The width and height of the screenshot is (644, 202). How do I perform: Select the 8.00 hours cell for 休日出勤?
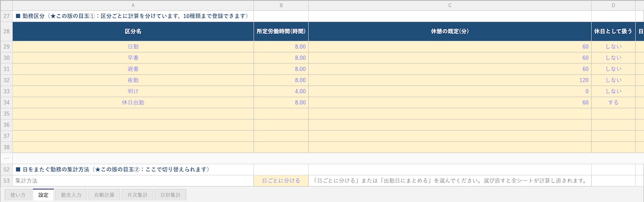click(x=281, y=102)
